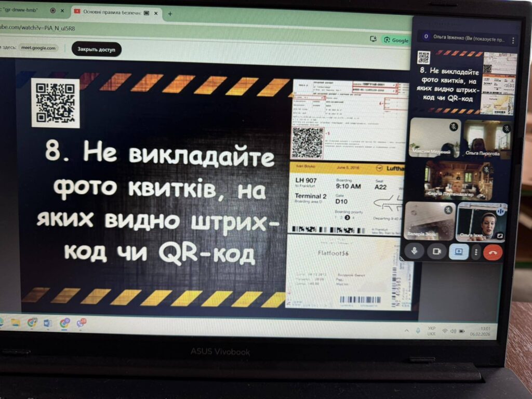
Task: Click the QR code on the slide
Action: click(55, 103)
